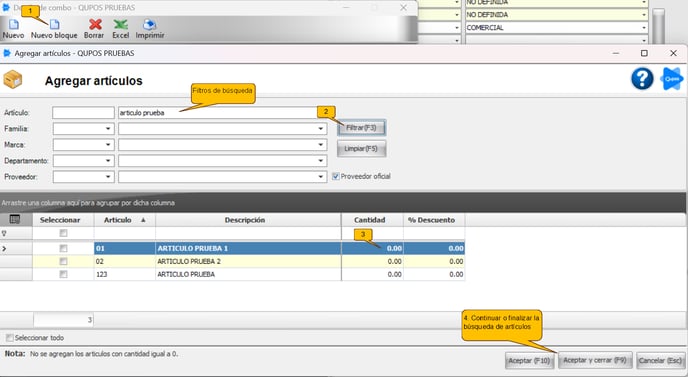The height and width of the screenshot is (377, 688).
Task: Close the Agregar artículos window
Action: [x=674, y=53]
